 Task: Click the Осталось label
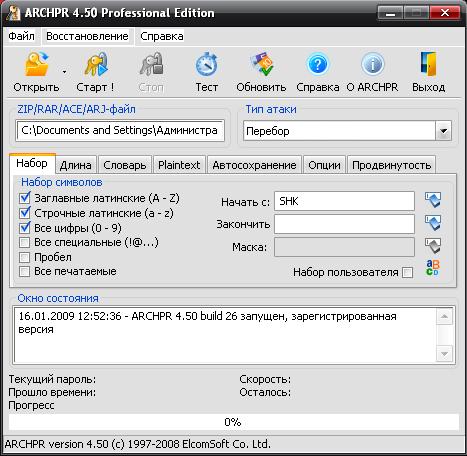point(265,392)
